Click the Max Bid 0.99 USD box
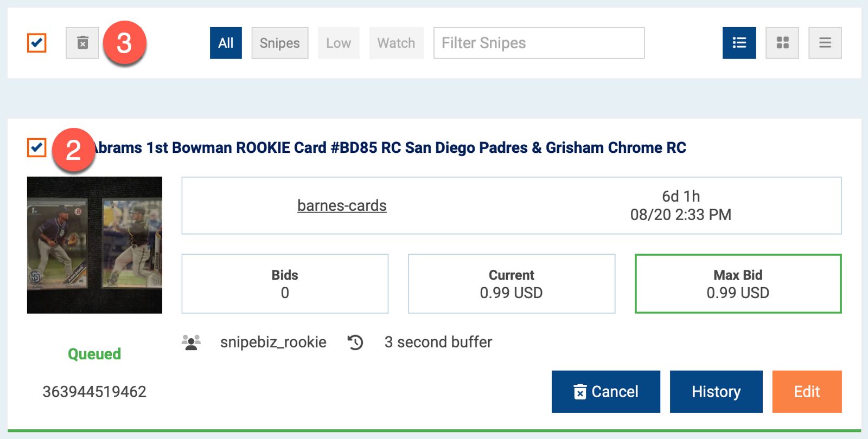 click(738, 283)
